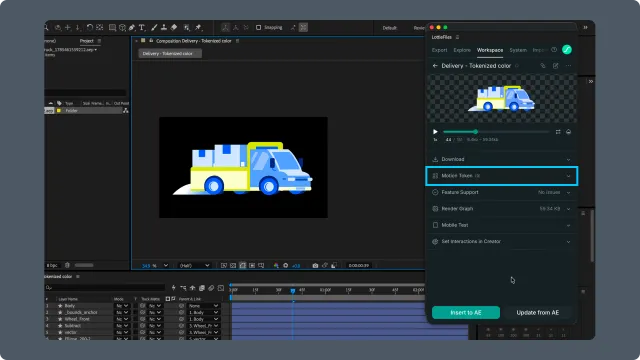The height and width of the screenshot is (360, 640).
Task: Select the Default workspace
Action: pyautogui.click(x=389, y=28)
